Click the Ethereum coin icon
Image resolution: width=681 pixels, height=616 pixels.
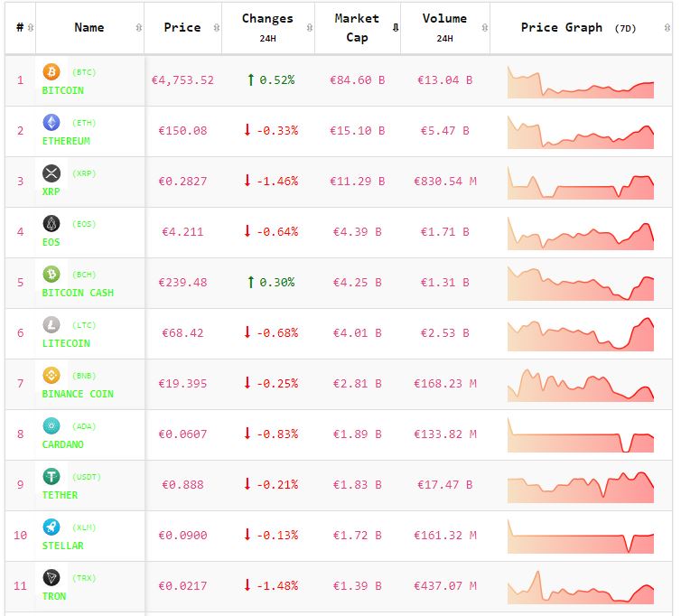(51, 122)
